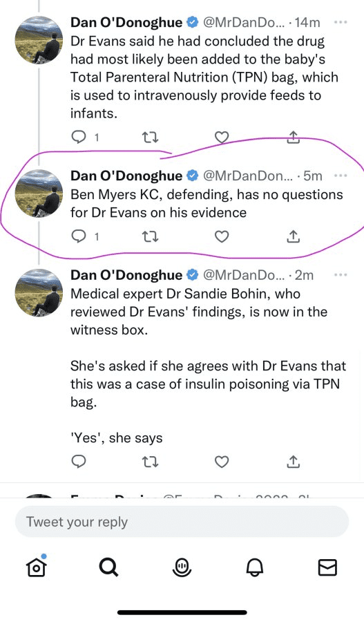The height and width of the screenshot is (622, 364).
Task: Open the Notifications bell tab
Action: 255,567
